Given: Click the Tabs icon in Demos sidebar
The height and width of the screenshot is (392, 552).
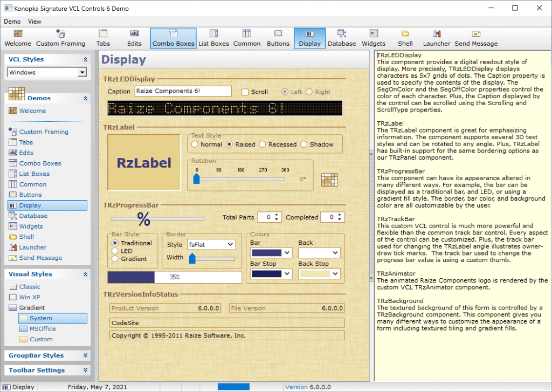Looking at the screenshot, I should 13,142.
